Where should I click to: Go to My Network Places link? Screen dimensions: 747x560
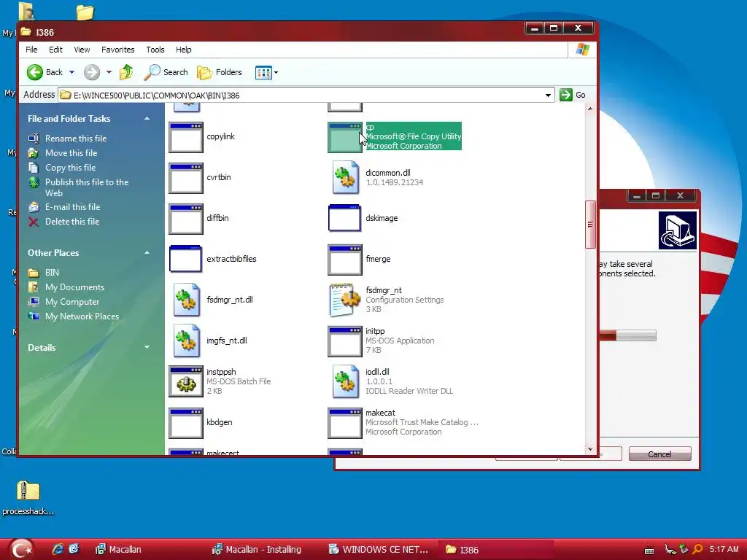pyautogui.click(x=82, y=316)
